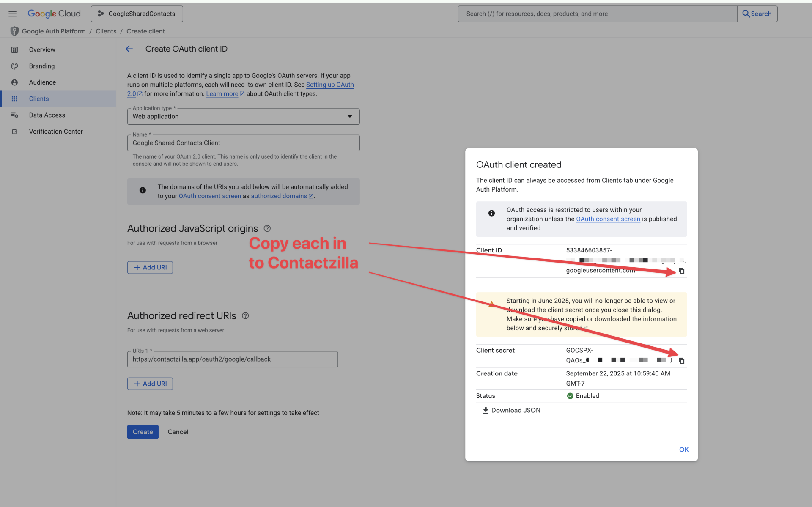Open Overview in sidebar

point(42,49)
